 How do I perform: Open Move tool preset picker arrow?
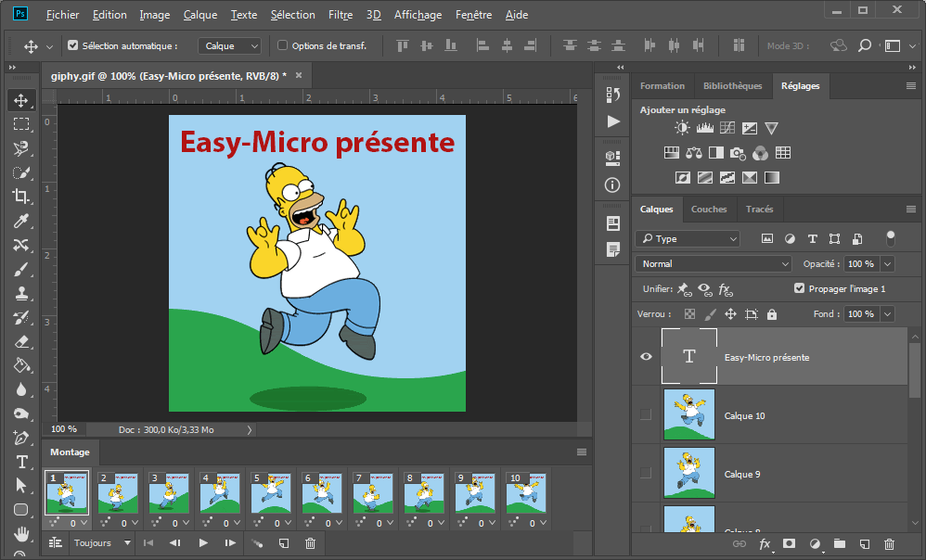coord(49,46)
